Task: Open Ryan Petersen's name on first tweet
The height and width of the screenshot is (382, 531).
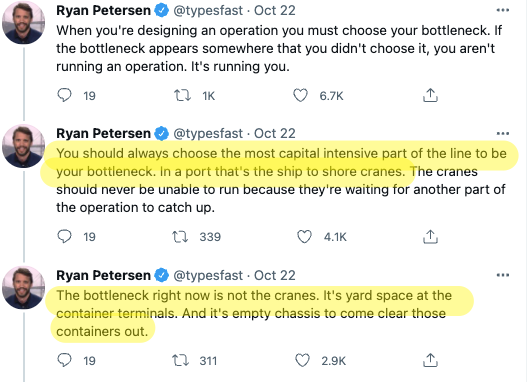Action: click(103, 10)
